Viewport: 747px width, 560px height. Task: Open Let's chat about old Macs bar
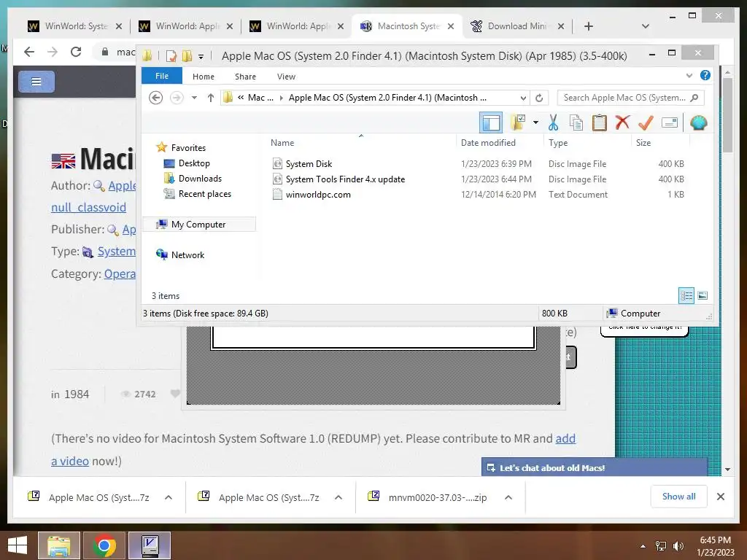tap(594, 467)
